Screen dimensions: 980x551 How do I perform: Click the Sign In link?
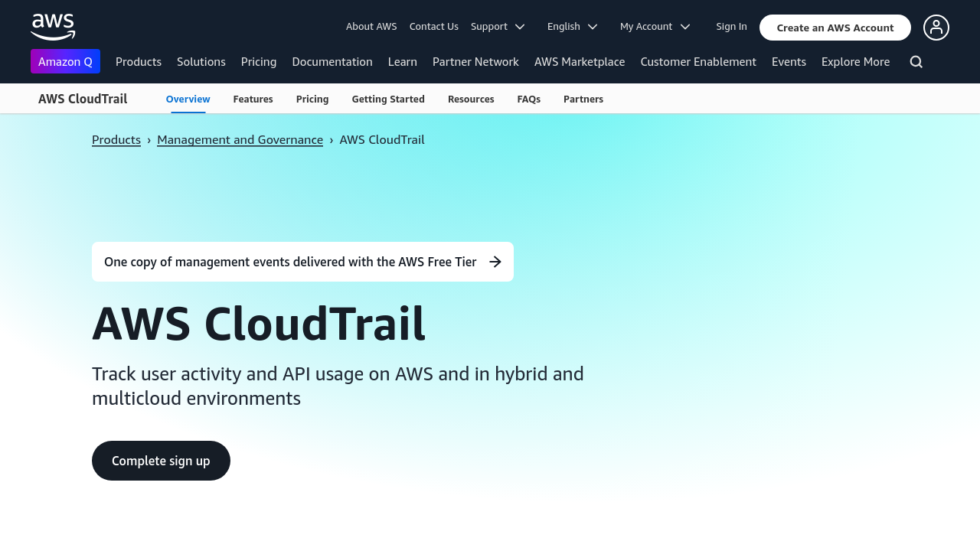coord(731,27)
